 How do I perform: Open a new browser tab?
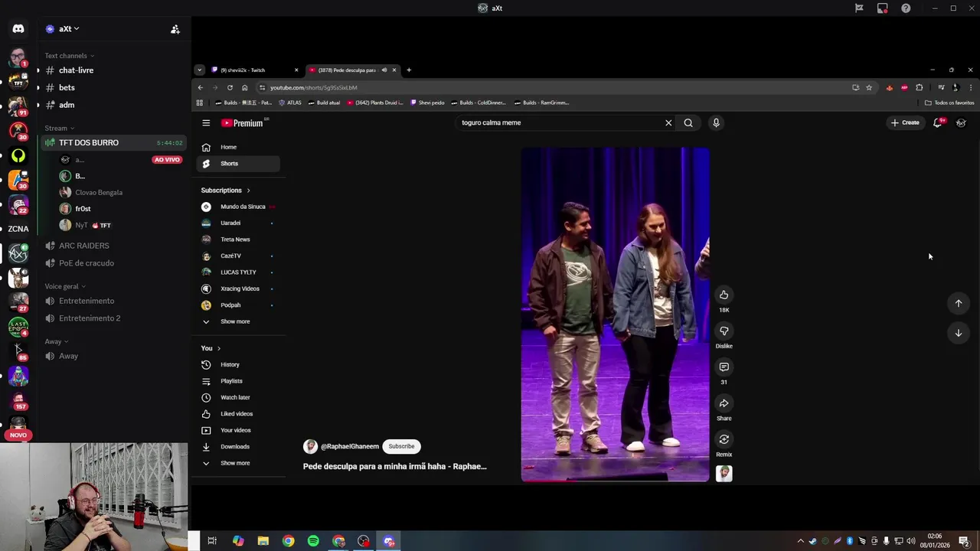tap(408, 70)
